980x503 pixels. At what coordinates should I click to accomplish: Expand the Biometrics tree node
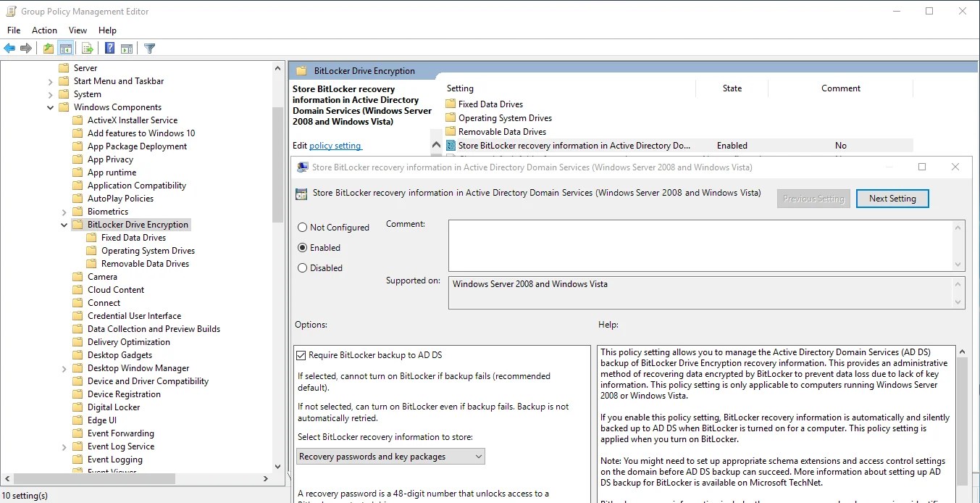64,211
